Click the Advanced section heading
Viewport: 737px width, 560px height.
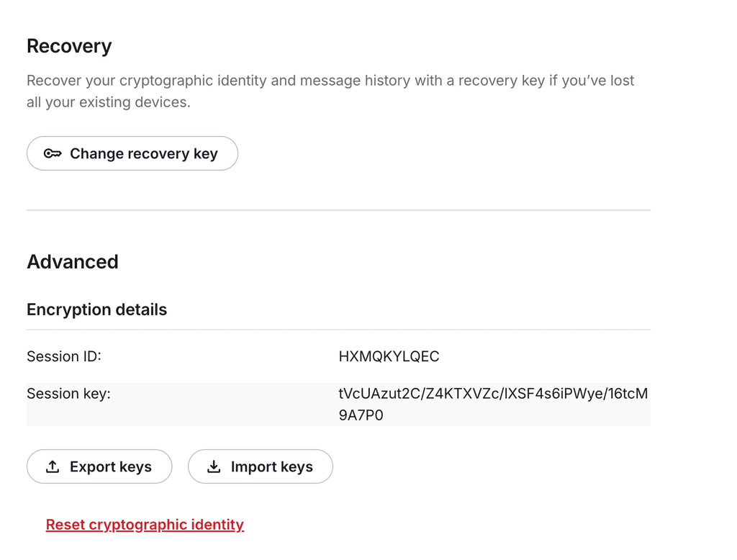73,261
